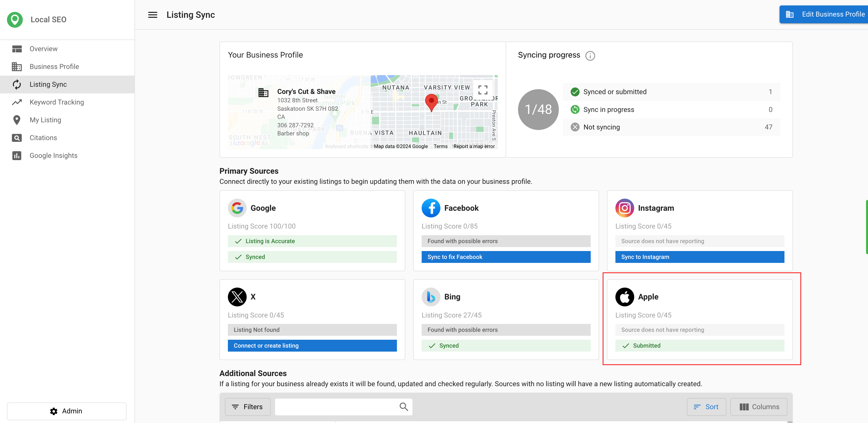Click Report a map error link
Viewport: 868px width, 423px height.
pos(474,146)
